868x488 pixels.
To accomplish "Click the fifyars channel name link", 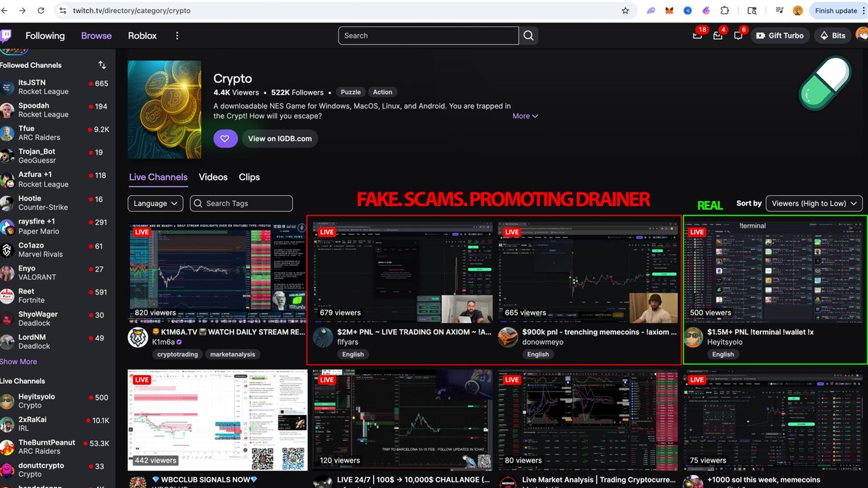I will 348,342.
